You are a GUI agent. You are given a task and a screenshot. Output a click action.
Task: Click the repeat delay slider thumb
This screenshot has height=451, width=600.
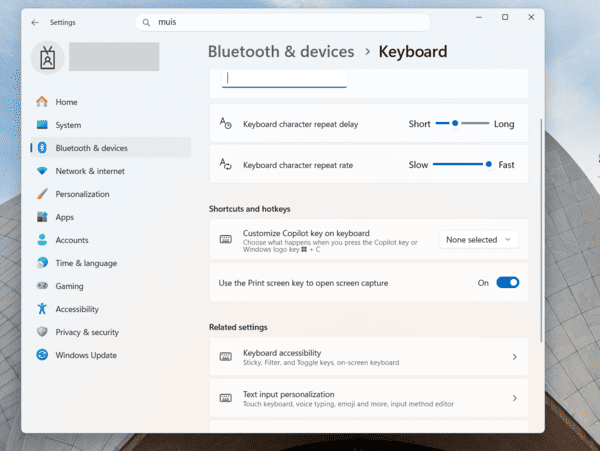coord(455,123)
